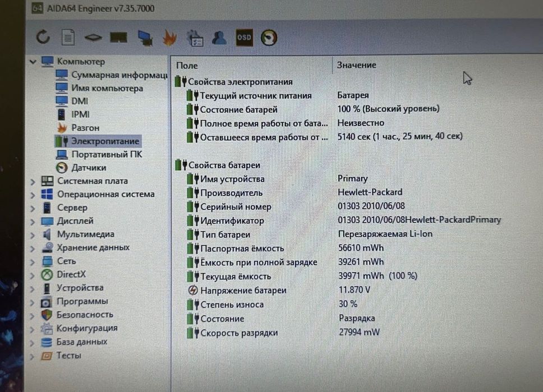The image size is (543, 392).
Task: Expand the Мультимедиа node
Action: pos(33,235)
